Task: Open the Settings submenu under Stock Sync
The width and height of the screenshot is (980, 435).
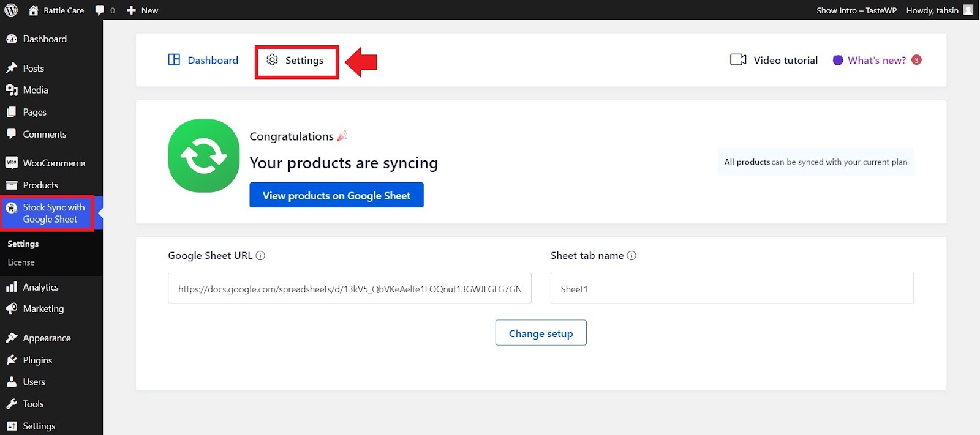Action: (x=23, y=244)
